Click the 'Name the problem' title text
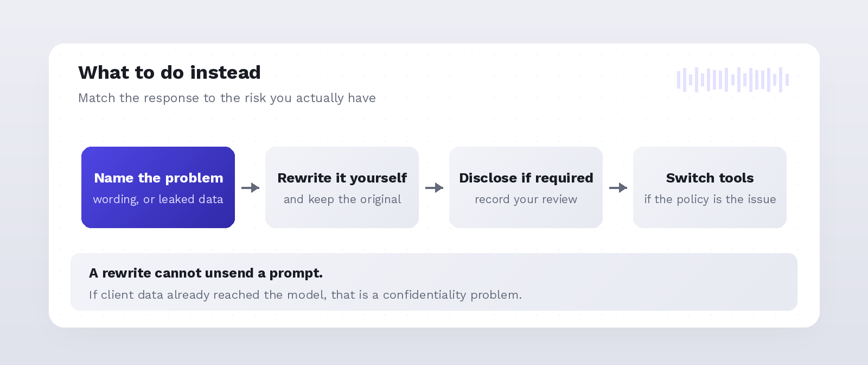Viewport: 868px width, 365px height. (x=158, y=178)
